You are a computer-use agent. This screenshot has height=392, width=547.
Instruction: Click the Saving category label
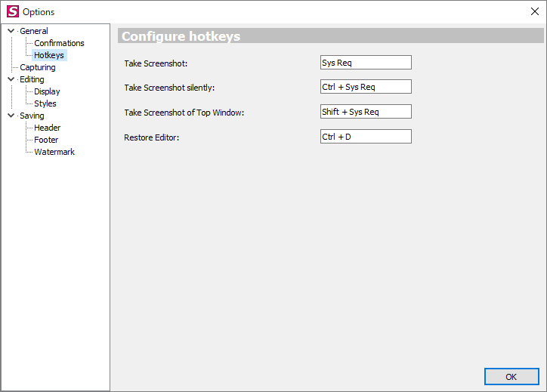click(32, 116)
